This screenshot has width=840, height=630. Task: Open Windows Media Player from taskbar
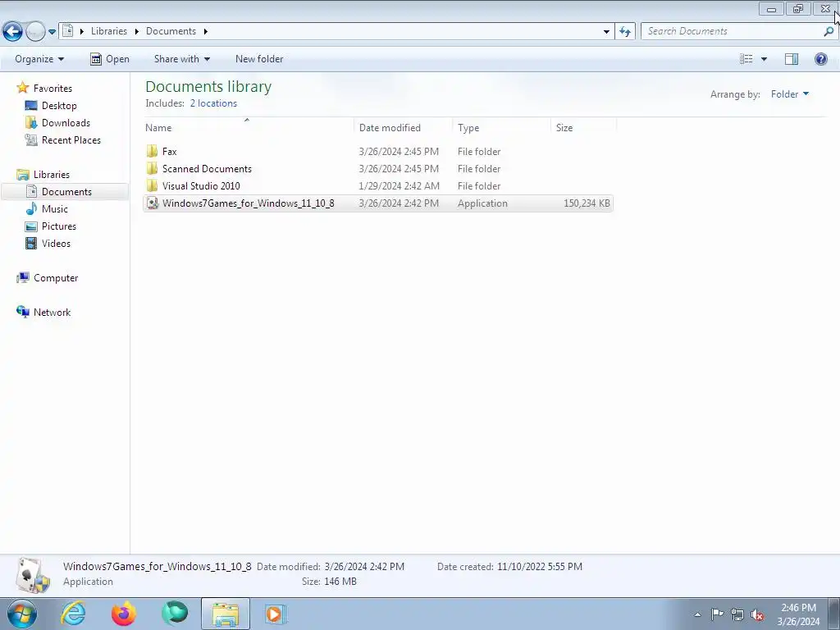point(276,614)
